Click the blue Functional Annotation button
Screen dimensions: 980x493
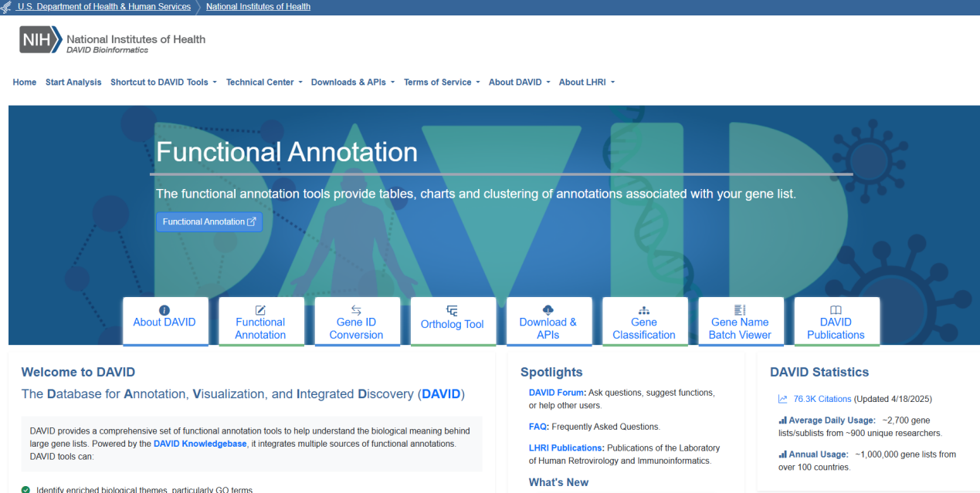pos(209,222)
